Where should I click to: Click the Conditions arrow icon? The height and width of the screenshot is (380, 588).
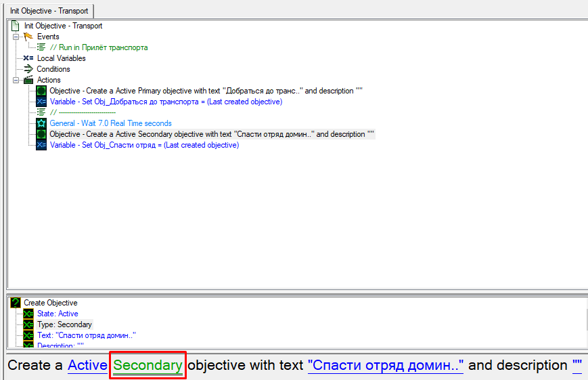(28, 69)
